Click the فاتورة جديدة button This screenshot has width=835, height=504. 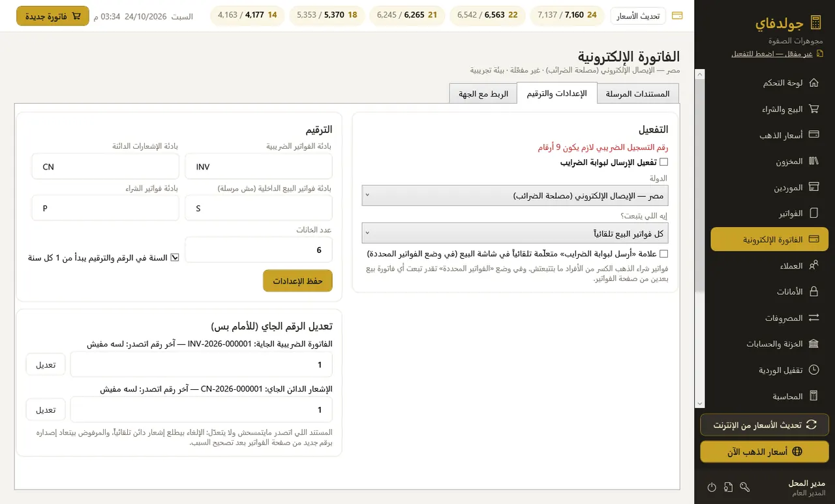(53, 16)
